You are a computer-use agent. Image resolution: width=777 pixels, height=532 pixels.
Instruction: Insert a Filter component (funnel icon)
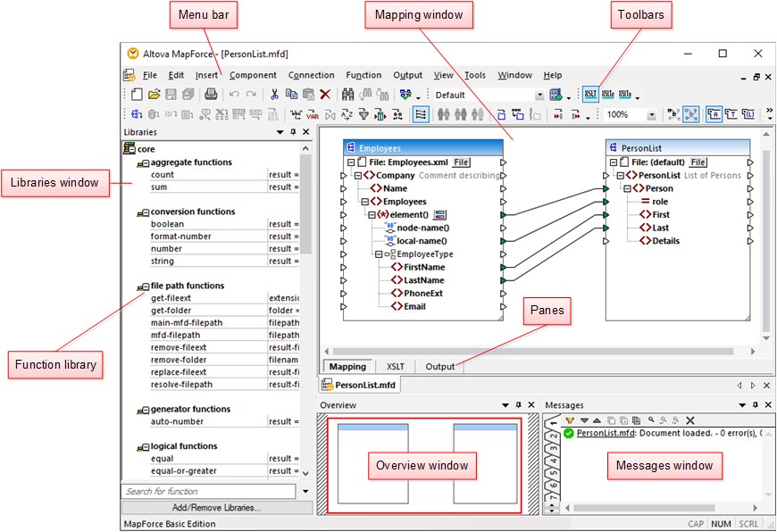tap(363, 114)
